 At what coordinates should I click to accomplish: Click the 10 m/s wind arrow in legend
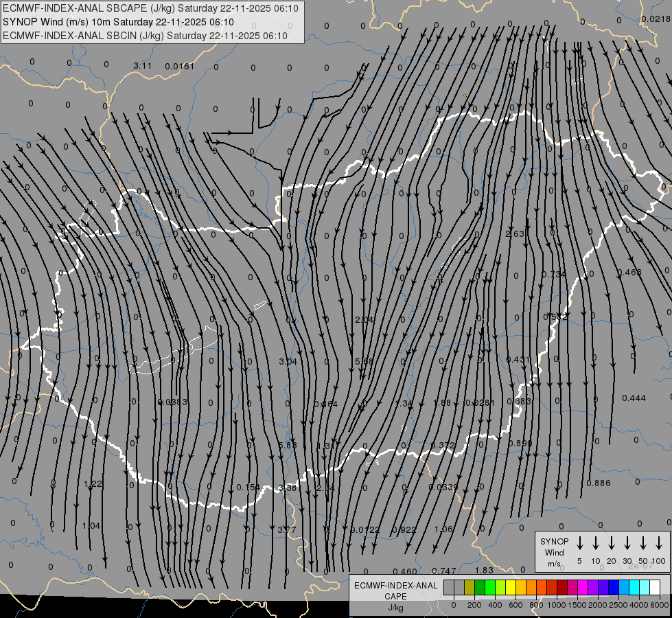595,543
